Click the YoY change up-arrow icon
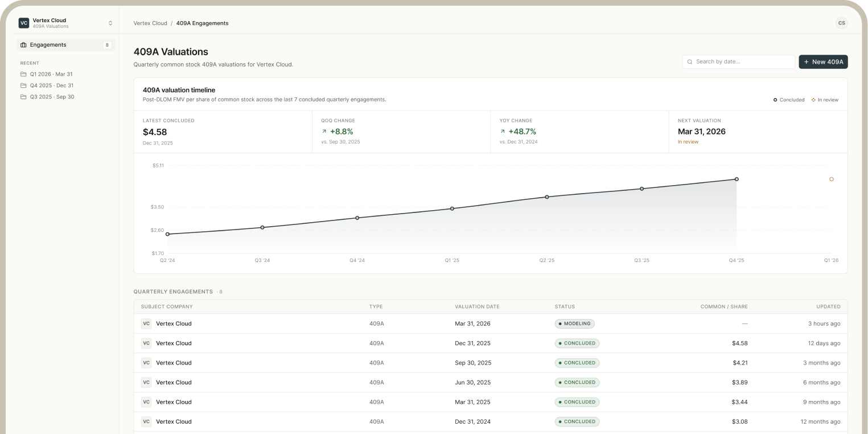 point(503,132)
